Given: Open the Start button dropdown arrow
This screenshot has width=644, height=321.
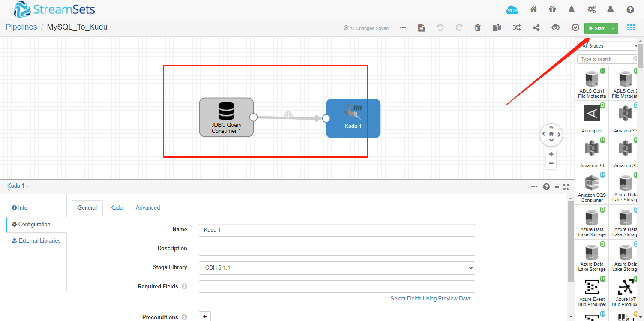Looking at the screenshot, I should point(613,28).
